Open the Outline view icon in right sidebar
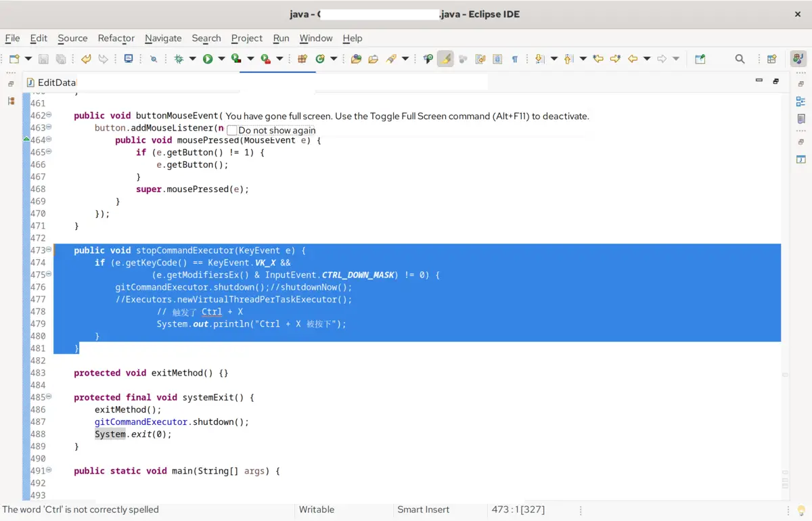The height and width of the screenshot is (521, 812). pyautogui.click(x=800, y=101)
